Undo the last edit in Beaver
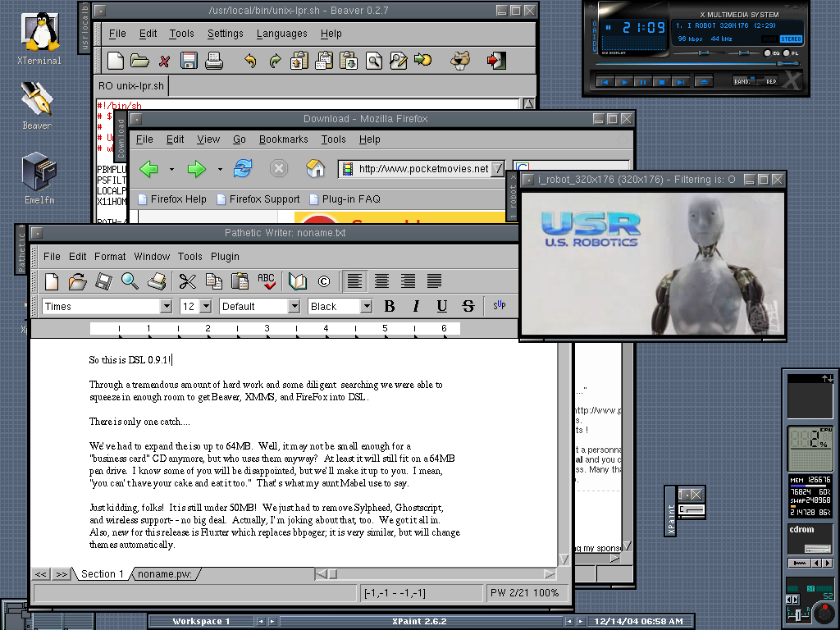 point(250,61)
